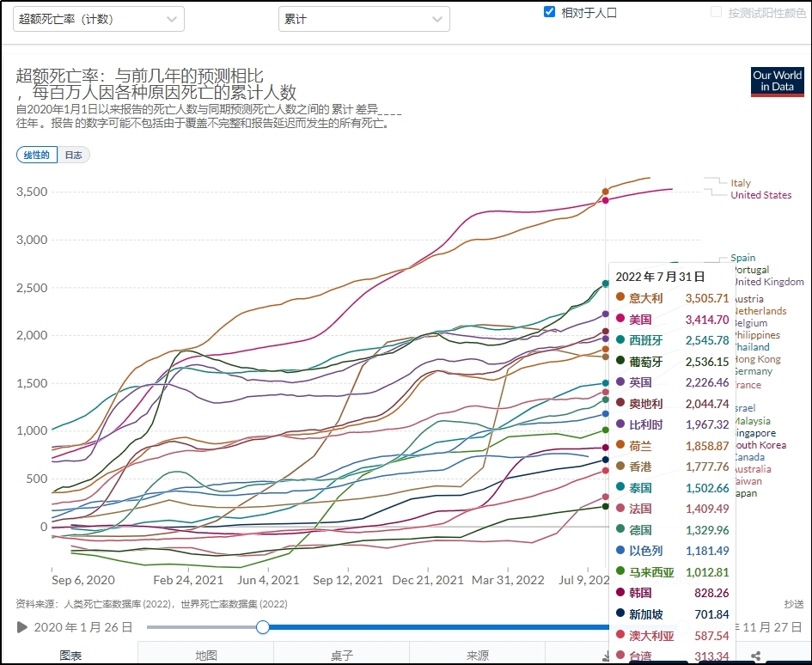This screenshot has width=812, height=665.
Task: Switch to the 地图 tab
Action: pos(206,655)
